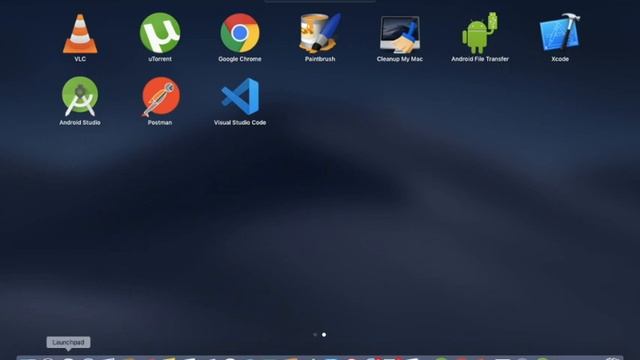Screen dimensions: 640x360
Task: Open Cleanup My Mac
Action: (x=400, y=34)
